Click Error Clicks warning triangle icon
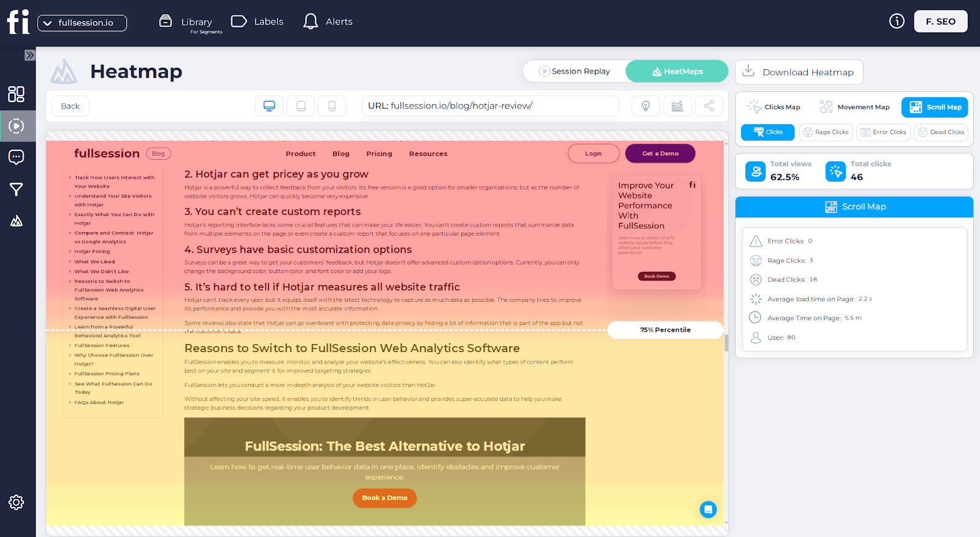Screen dimensions: 980x537 coord(756,241)
